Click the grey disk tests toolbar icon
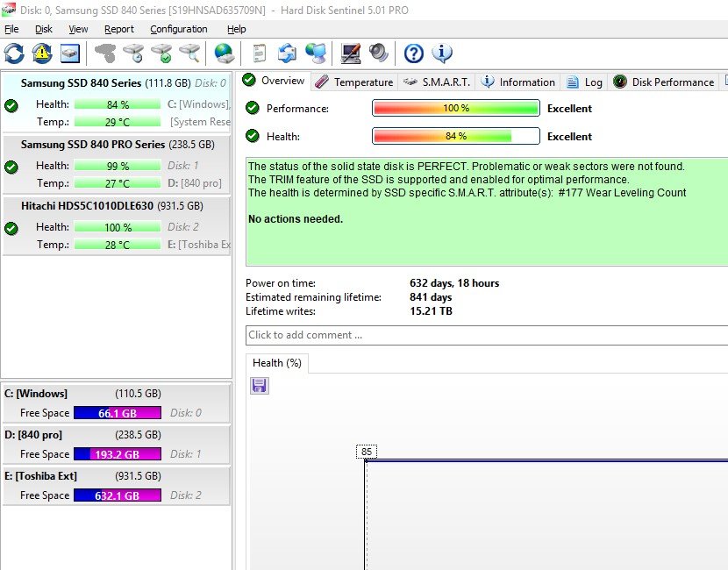The height and width of the screenshot is (570, 728). click(x=105, y=53)
